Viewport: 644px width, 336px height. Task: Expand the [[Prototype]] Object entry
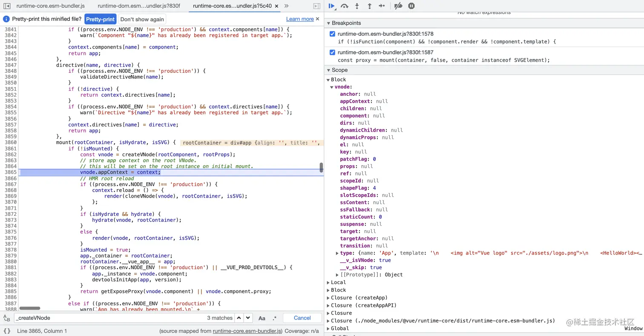click(x=337, y=275)
